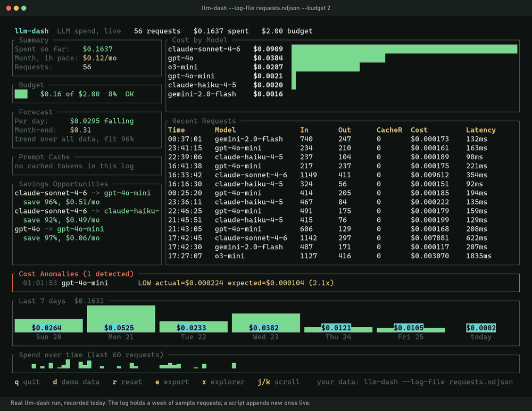Select the Out column header
This screenshot has width=532, height=411.
point(344,130)
